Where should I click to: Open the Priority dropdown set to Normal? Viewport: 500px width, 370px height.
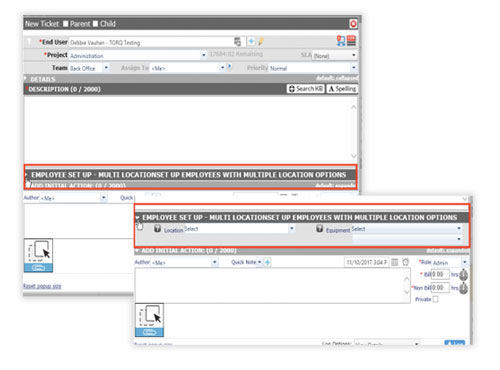pos(313,68)
